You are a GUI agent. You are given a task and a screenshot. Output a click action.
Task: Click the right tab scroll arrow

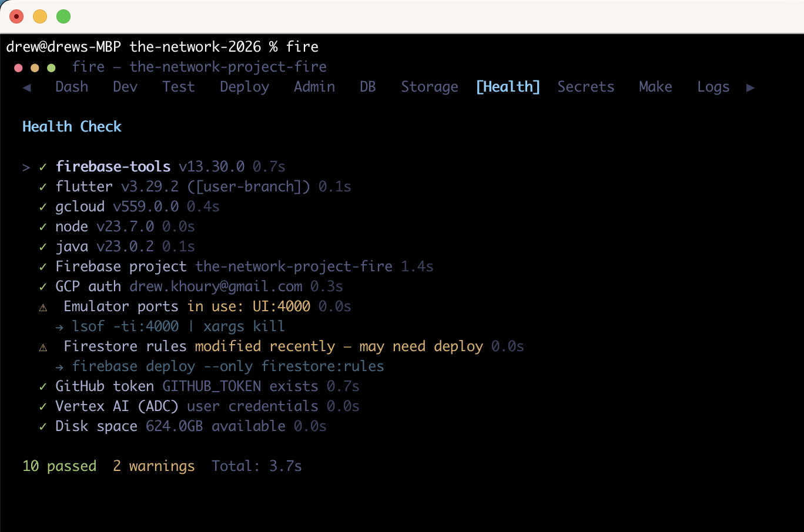tap(751, 87)
